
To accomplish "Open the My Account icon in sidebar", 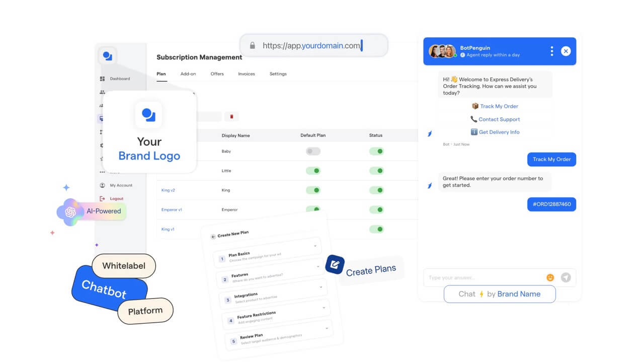I will (102, 185).
